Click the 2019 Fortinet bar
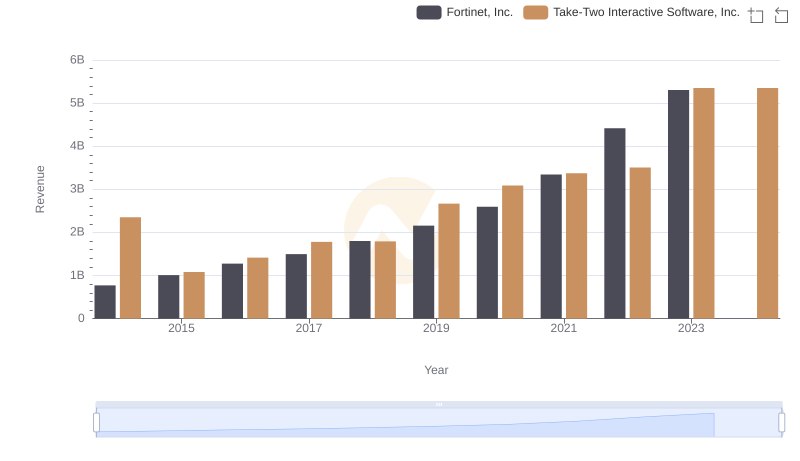The width and height of the screenshot is (800, 461). coord(424,272)
